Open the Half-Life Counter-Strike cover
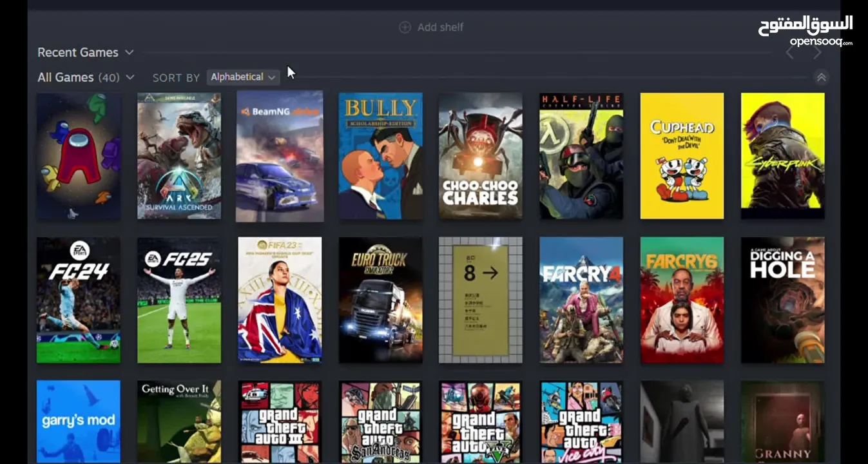868x464 pixels. pos(581,156)
